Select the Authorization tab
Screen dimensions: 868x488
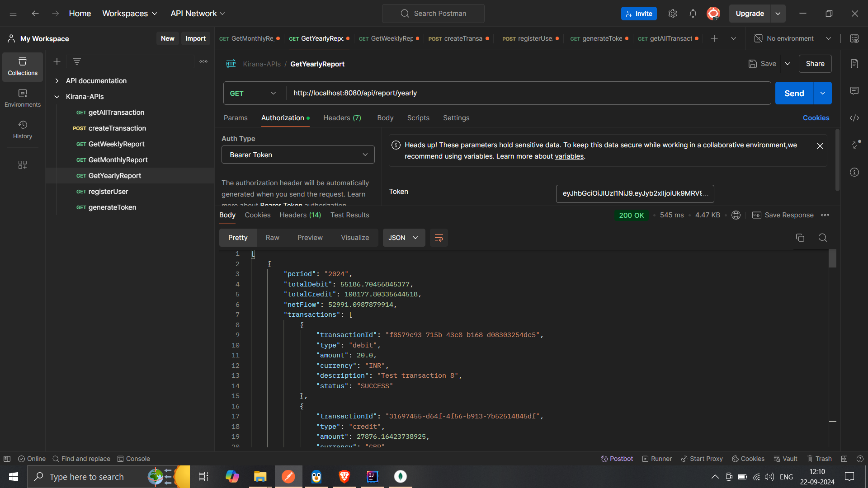(x=282, y=117)
